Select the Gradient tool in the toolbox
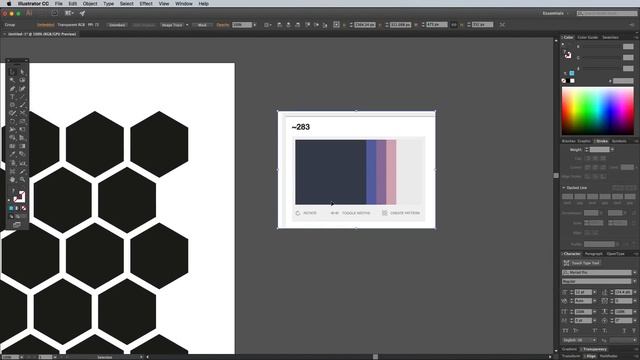This screenshot has height=360, width=640. pyautogui.click(x=22, y=146)
